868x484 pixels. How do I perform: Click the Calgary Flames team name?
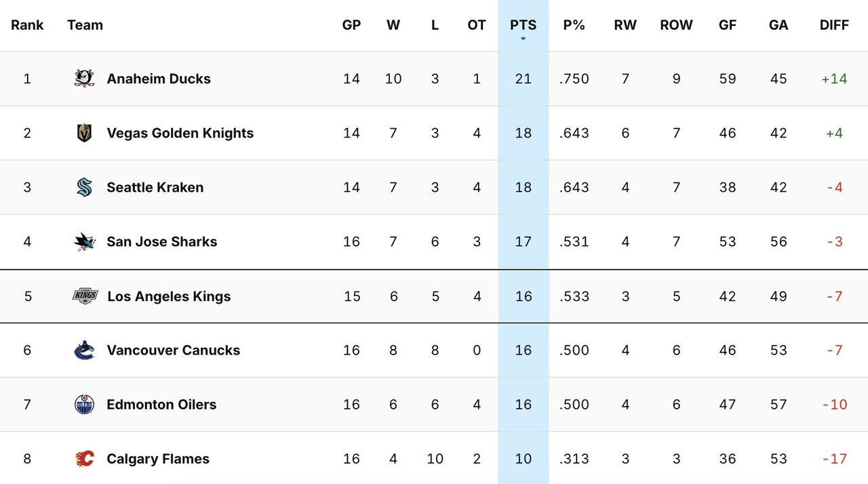pos(157,458)
